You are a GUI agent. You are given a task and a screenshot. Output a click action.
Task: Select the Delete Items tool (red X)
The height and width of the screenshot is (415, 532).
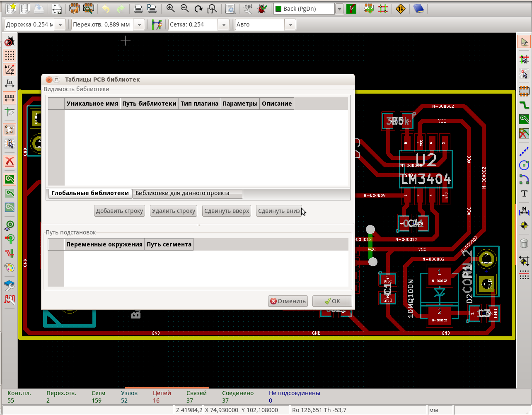10,161
